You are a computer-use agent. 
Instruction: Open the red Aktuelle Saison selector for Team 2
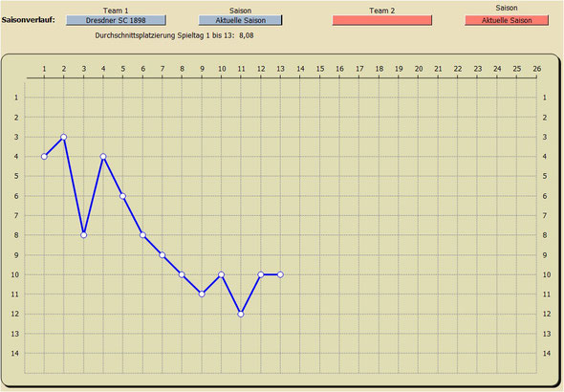[x=507, y=20]
